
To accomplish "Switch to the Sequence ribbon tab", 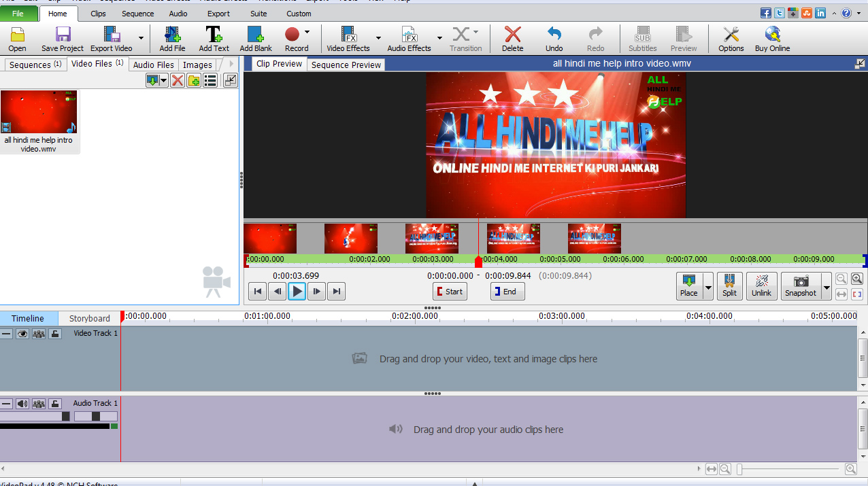I will [x=137, y=14].
